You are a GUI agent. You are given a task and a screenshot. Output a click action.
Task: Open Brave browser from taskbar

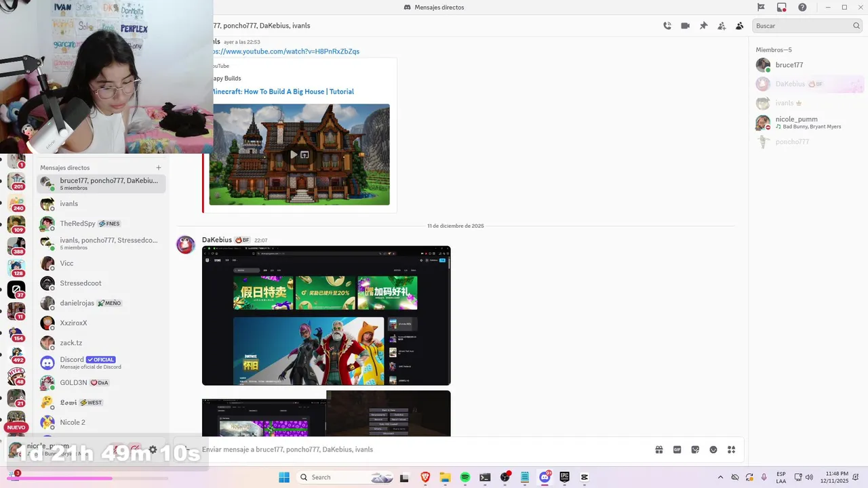pyautogui.click(x=425, y=477)
